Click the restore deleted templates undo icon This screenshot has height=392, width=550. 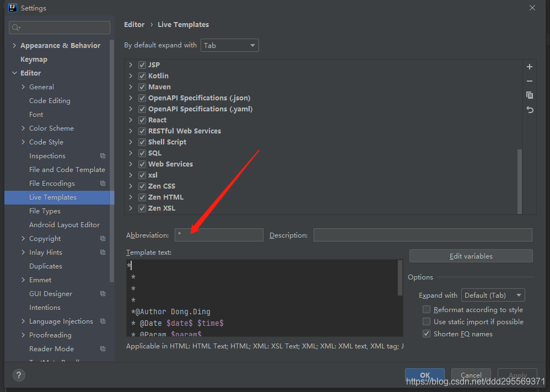pos(530,110)
